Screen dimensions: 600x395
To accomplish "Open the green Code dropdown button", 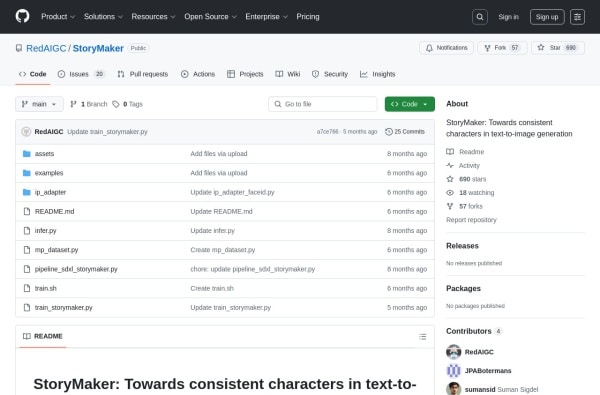I will [x=409, y=104].
